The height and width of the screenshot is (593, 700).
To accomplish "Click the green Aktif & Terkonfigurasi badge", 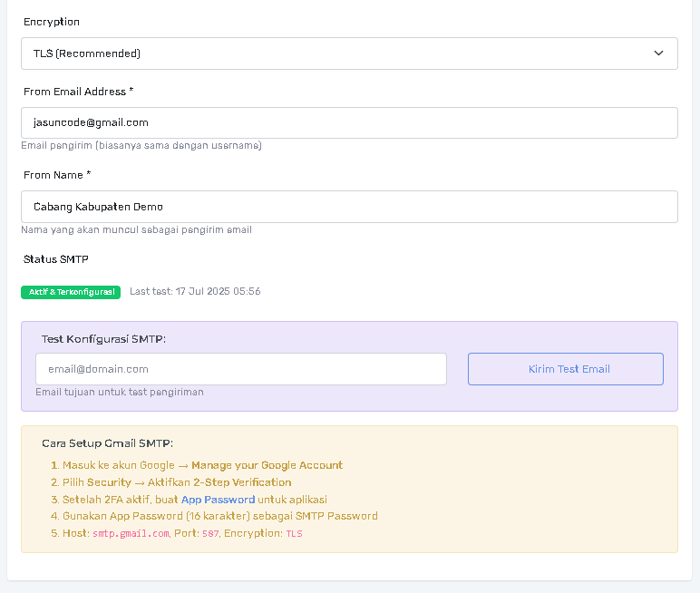I will click(71, 292).
